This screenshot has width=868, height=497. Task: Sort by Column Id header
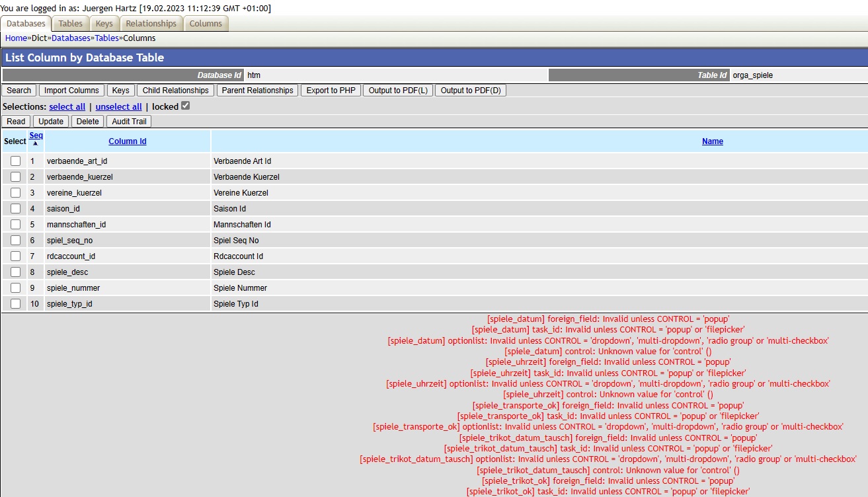[x=128, y=141]
